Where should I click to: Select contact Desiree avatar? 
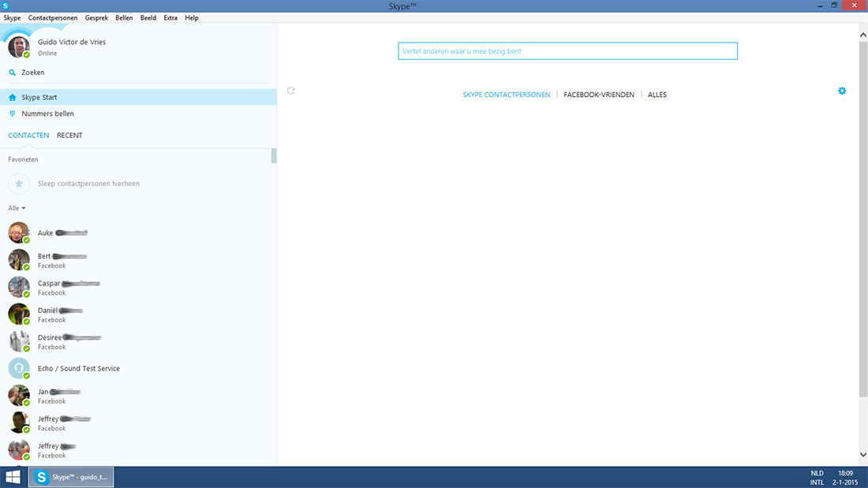pos(19,341)
